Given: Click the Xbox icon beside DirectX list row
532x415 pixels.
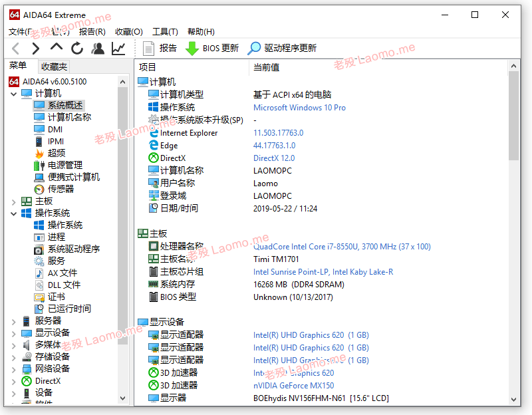Looking at the screenshot, I should coord(154,158).
